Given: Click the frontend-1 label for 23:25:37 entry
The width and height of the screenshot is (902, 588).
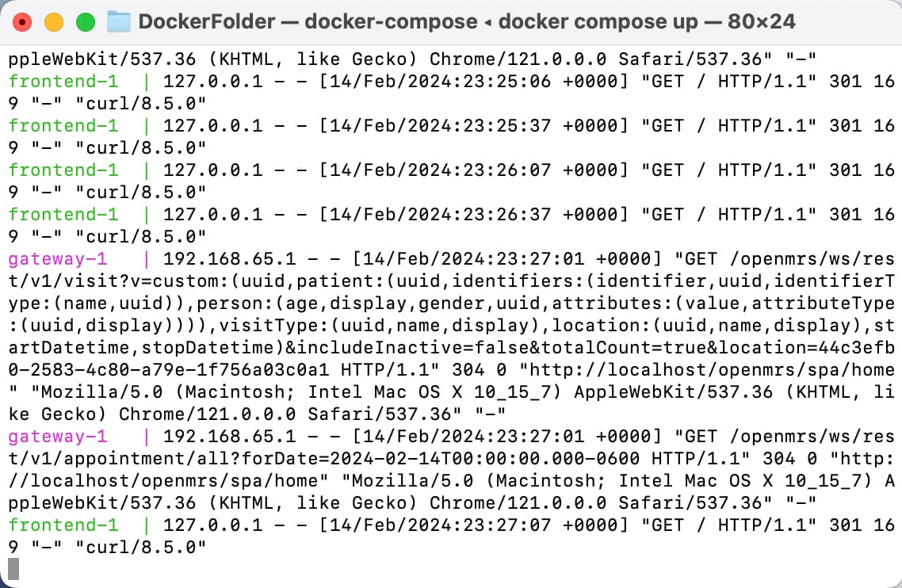Looking at the screenshot, I should click(x=63, y=125).
